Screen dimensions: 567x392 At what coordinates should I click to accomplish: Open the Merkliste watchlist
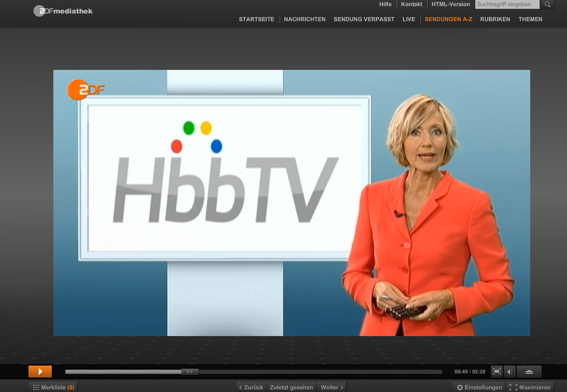(x=53, y=387)
